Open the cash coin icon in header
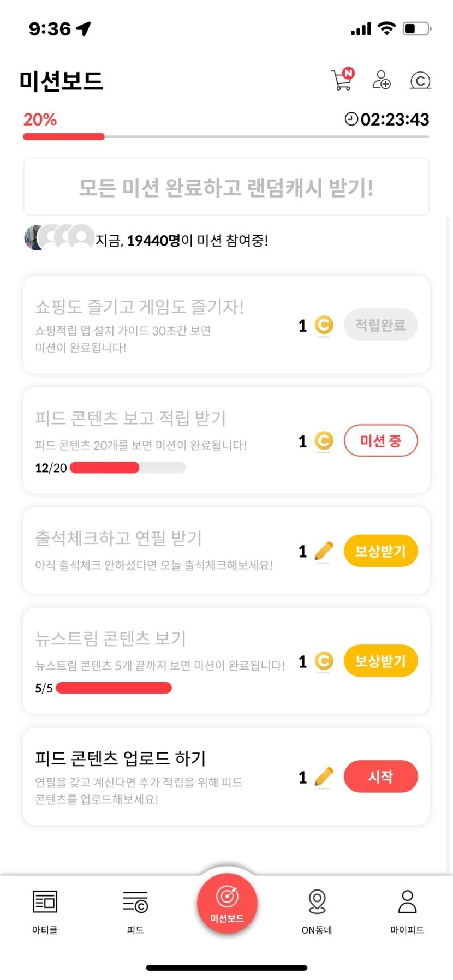Image resolution: width=453 pixels, height=980 pixels. (420, 81)
